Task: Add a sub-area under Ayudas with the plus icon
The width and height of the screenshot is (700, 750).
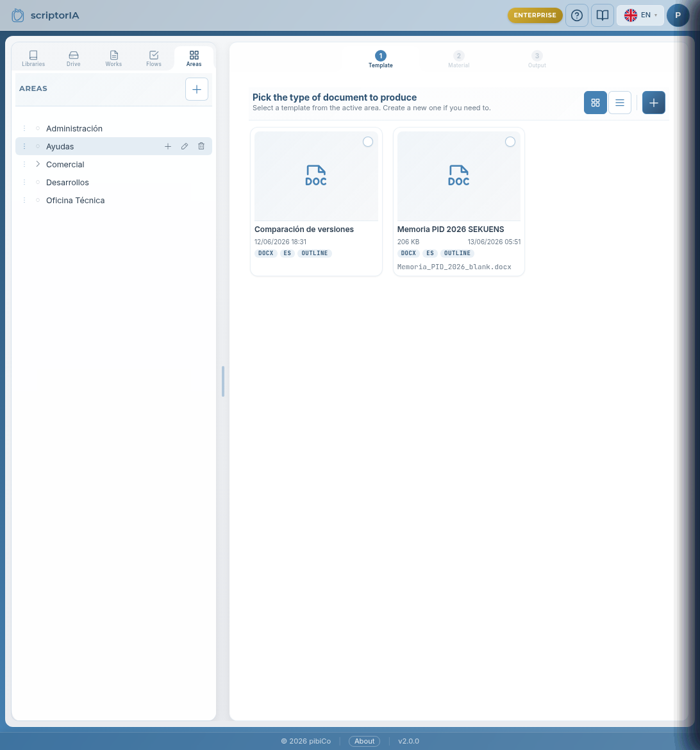Action: coord(168,146)
